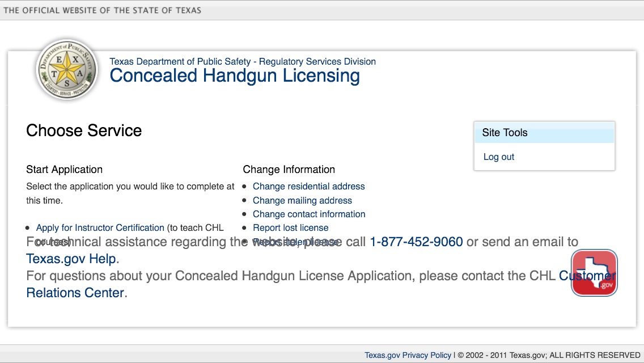
Task: Open the Texas.gov Privacy Policy link
Action: [x=408, y=356]
